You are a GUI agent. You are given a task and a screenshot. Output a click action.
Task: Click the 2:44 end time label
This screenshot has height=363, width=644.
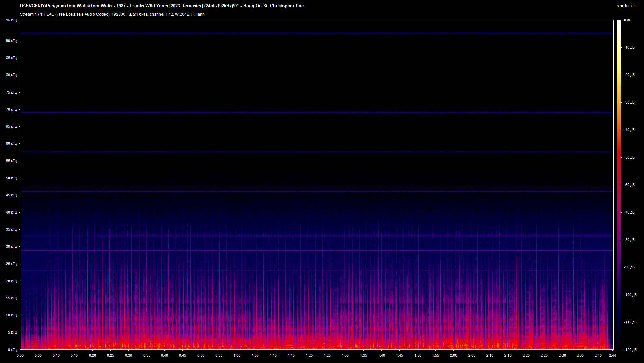[612, 356]
